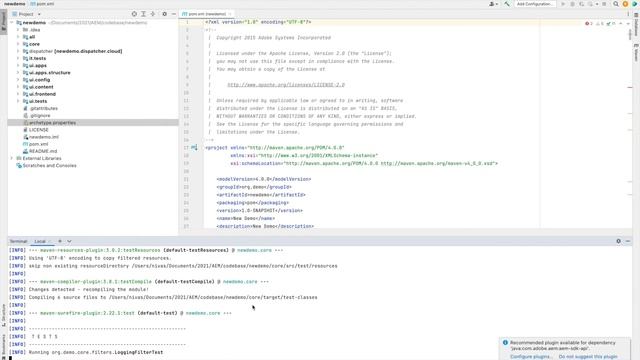The width and height of the screenshot is (640, 360).
Task: Select the Terminal tab label
Action: tap(18, 241)
